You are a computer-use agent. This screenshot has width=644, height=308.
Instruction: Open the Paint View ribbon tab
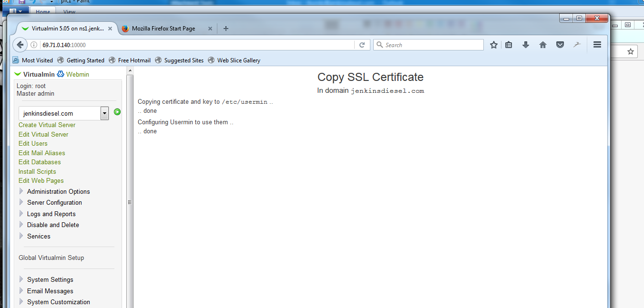69,12
